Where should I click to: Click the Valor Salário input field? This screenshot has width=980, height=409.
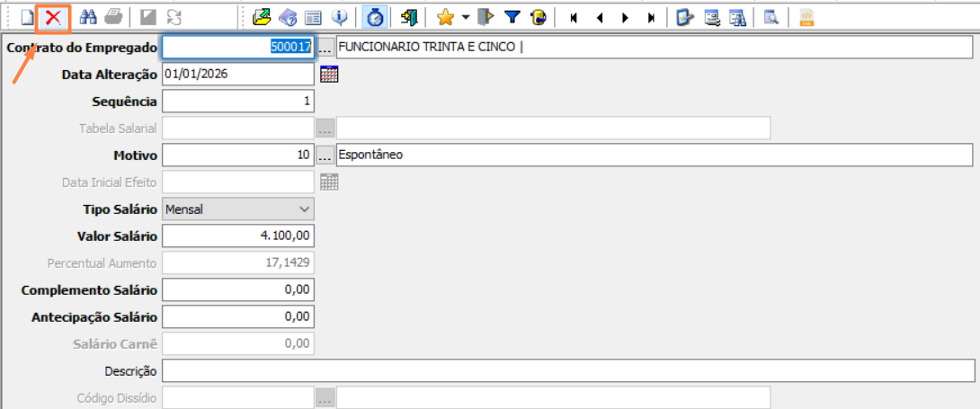point(238,236)
